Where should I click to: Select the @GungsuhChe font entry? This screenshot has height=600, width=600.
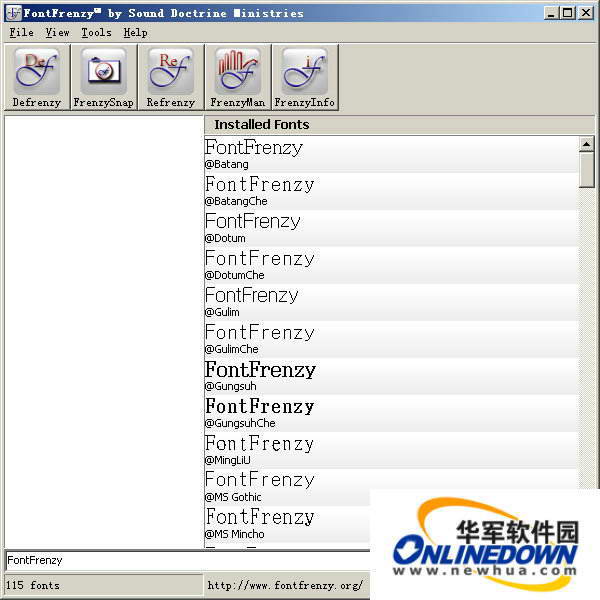click(x=391, y=414)
